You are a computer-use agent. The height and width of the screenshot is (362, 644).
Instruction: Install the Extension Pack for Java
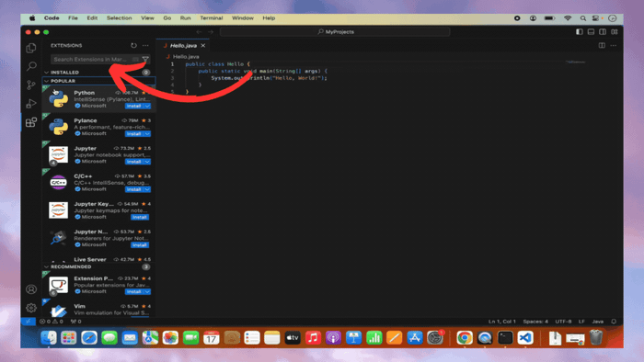pyautogui.click(x=134, y=292)
